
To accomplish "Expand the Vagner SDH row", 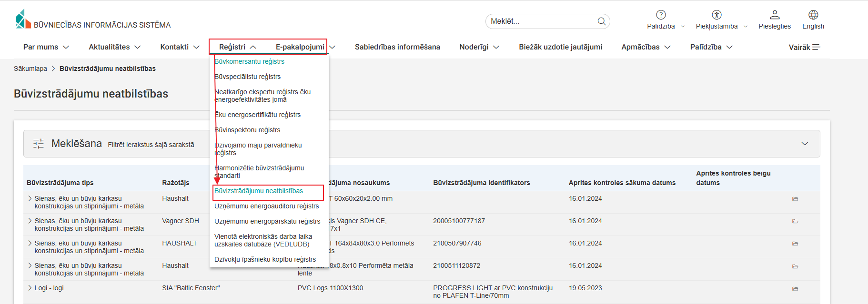I will (x=30, y=221).
